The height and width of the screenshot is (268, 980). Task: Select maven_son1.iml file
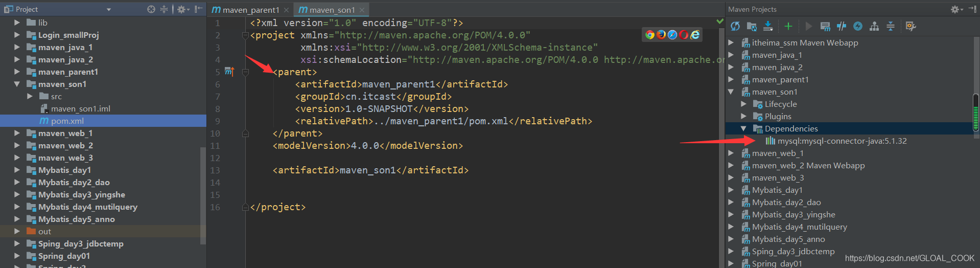80,108
